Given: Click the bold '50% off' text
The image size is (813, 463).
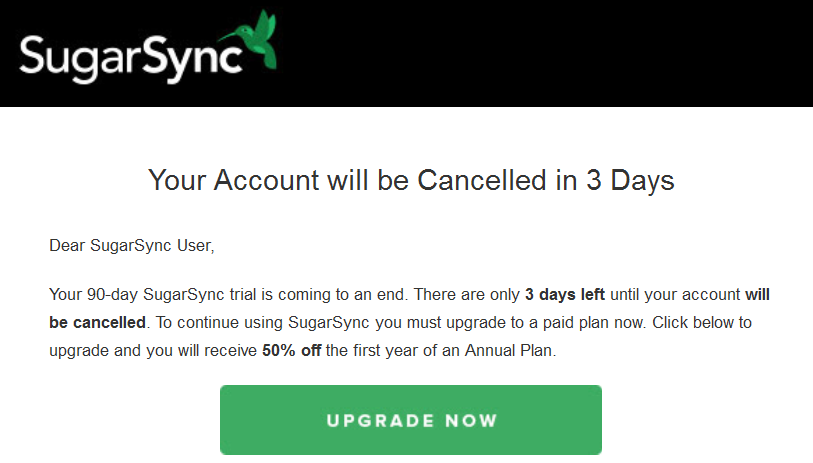Looking at the screenshot, I should pos(291,350).
